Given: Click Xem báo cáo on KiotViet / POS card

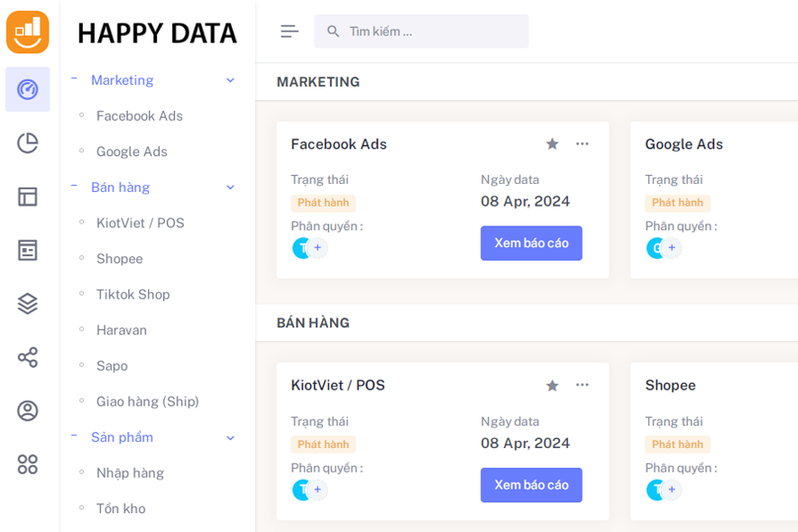Looking at the screenshot, I should pyautogui.click(x=531, y=485).
